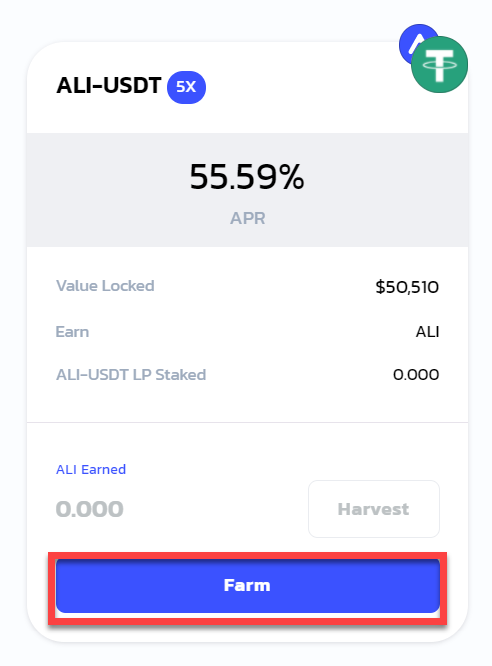
Task: Click the 5X multiplier badge
Action: (x=186, y=87)
